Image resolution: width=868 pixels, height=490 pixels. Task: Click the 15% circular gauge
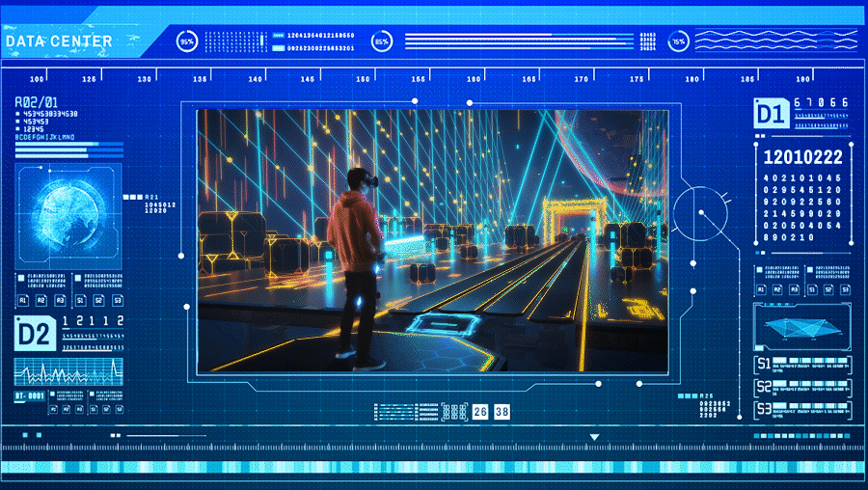(679, 41)
